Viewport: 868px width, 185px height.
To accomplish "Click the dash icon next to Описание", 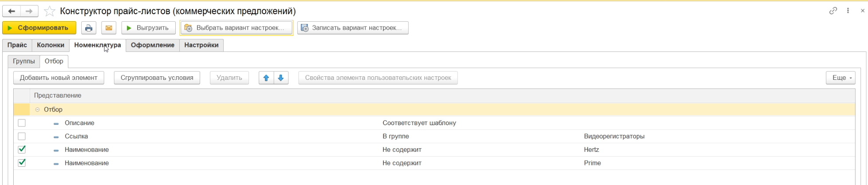I will [x=56, y=123].
